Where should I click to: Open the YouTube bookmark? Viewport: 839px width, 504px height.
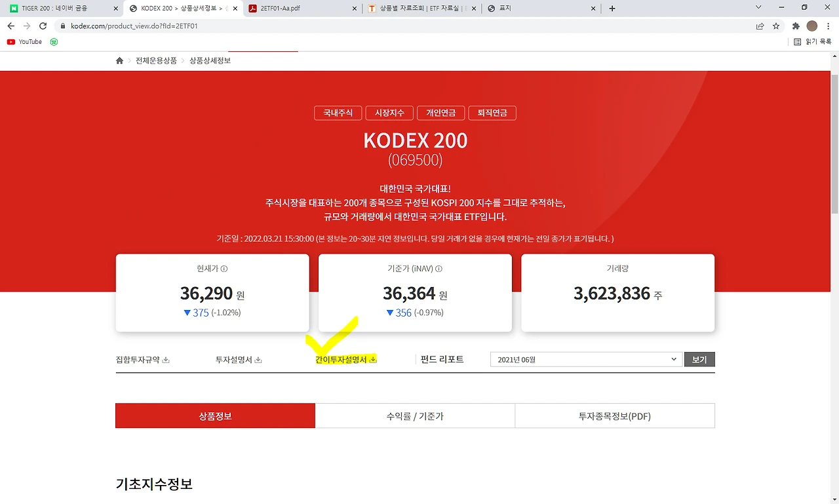click(24, 42)
